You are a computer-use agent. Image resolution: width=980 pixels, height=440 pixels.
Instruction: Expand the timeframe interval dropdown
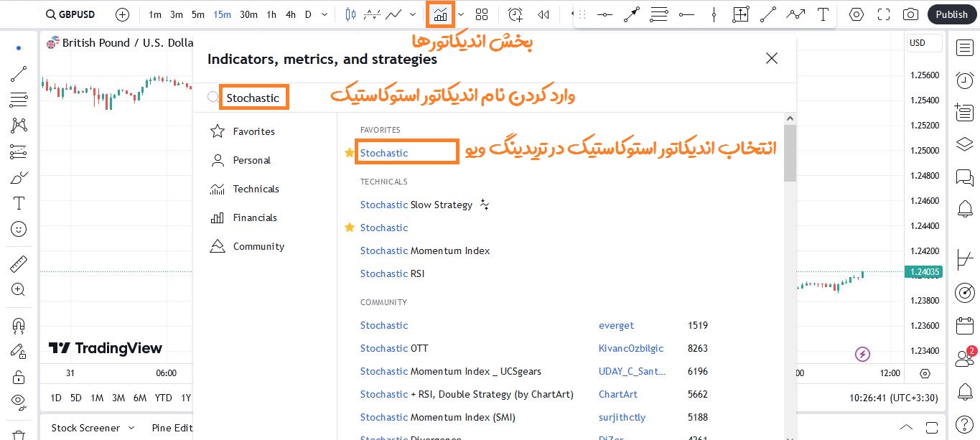[x=325, y=14]
